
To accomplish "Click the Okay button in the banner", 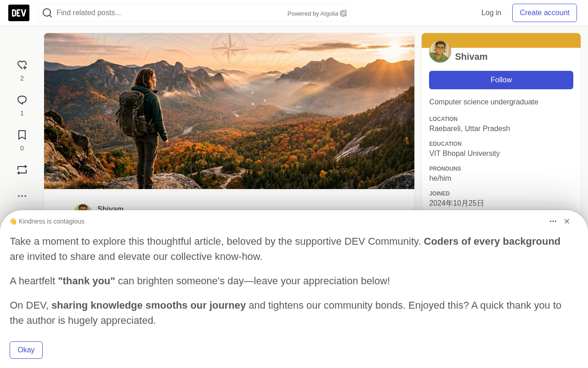I will click(26, 350).
